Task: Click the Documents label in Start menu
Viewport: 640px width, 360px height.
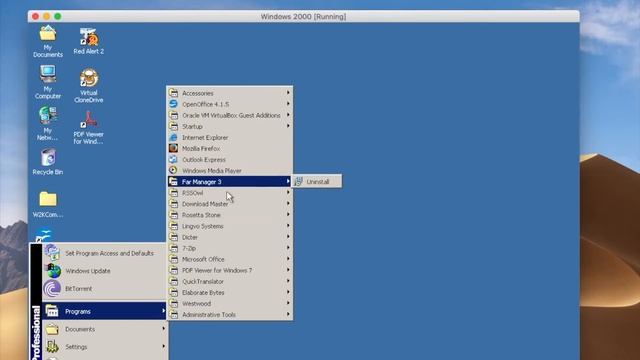Action: coord(80,329)
